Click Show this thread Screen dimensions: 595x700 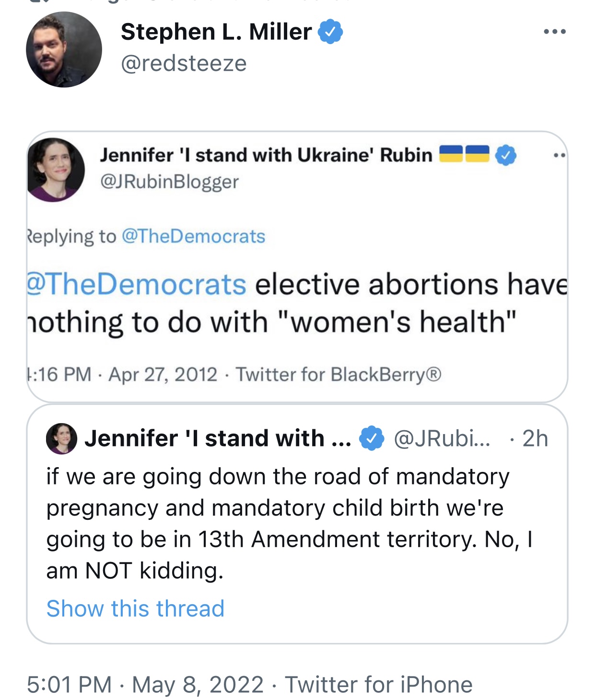(x=135, y=608)
